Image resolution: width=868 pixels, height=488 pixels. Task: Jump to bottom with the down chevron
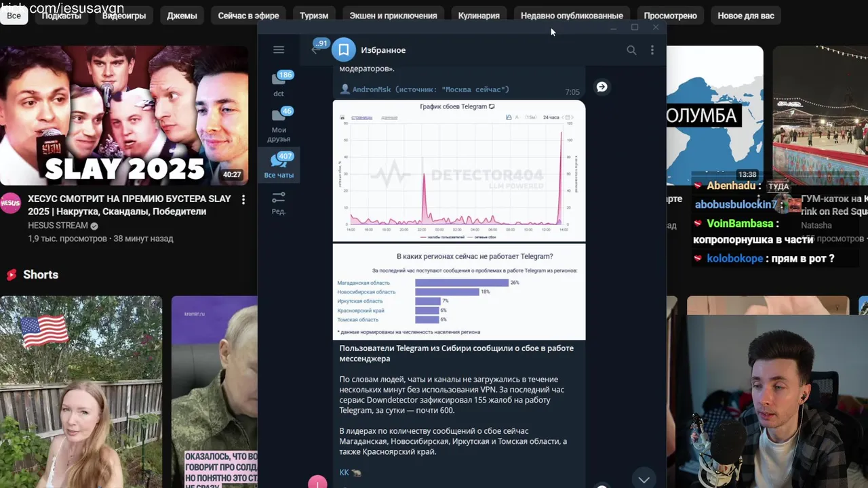coord(644,479)
